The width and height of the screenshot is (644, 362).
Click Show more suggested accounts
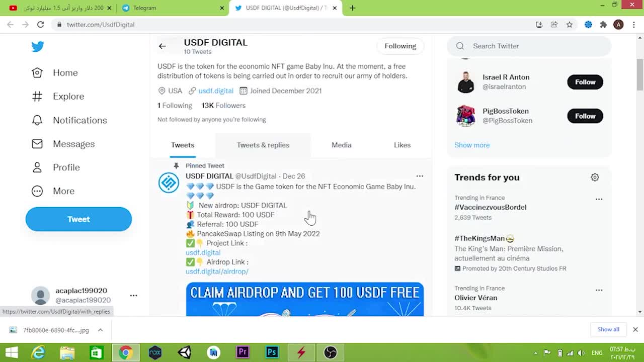tap(471, 145)
